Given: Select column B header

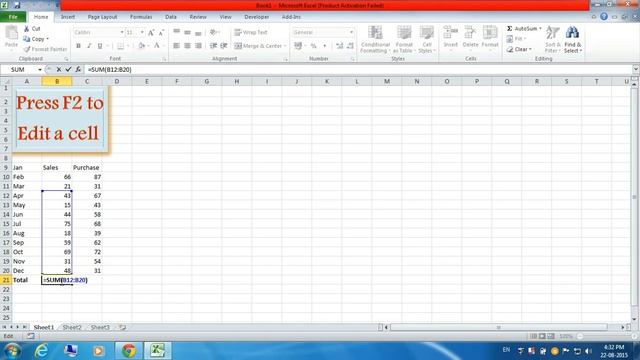Looking at the screenshot, I should coord(57,81).
